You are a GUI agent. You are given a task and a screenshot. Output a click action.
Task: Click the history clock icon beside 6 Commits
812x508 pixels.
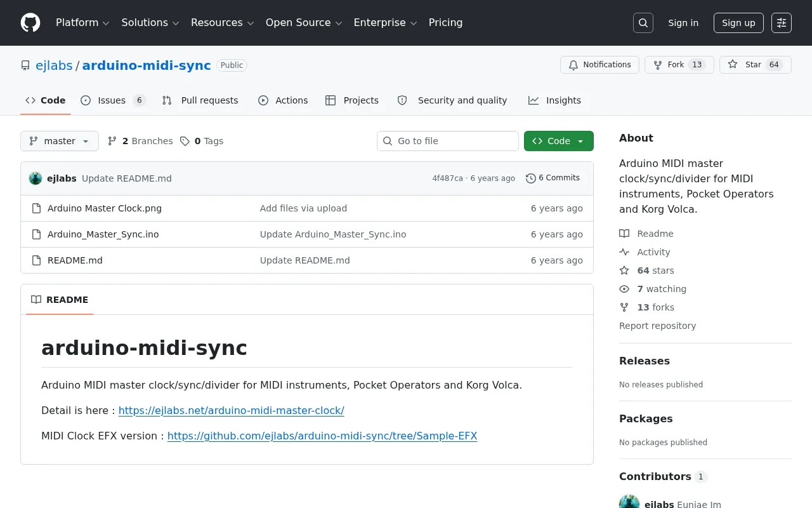point(531,178)
